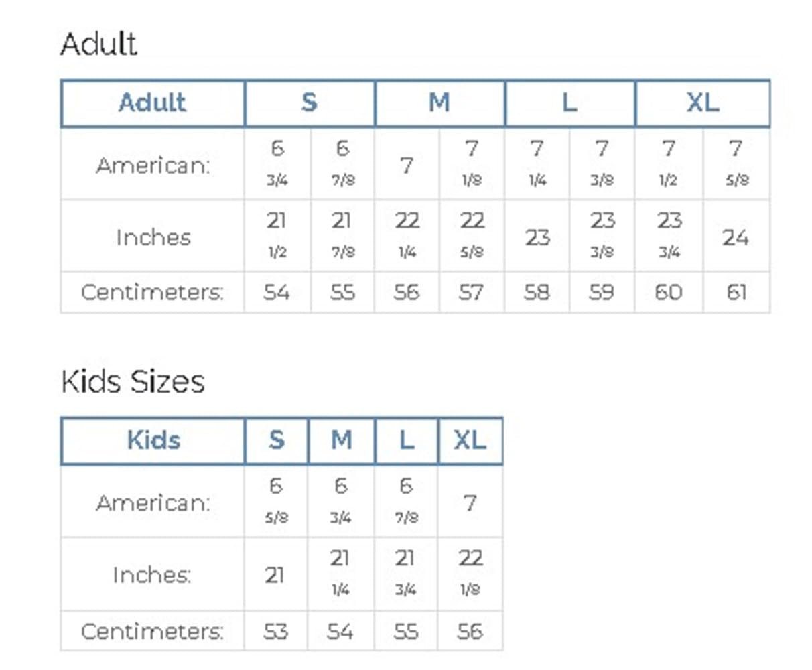Select the 24 inches cell in Adult table

tap(736, 237)
